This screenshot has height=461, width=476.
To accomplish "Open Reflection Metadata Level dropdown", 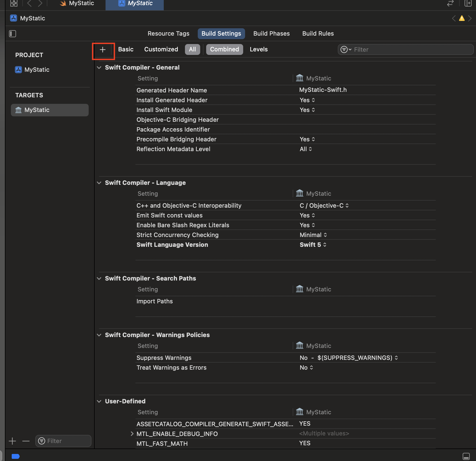I will [x=306, y=149].
